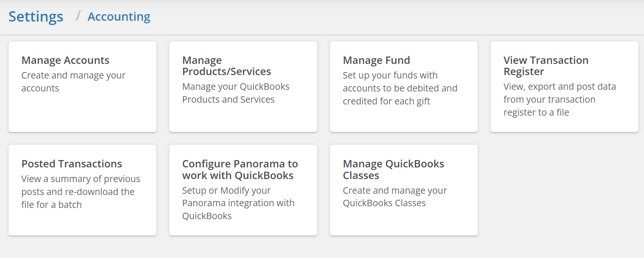Open the Manage QuickBooks Classes card

[x=404, y=190]
